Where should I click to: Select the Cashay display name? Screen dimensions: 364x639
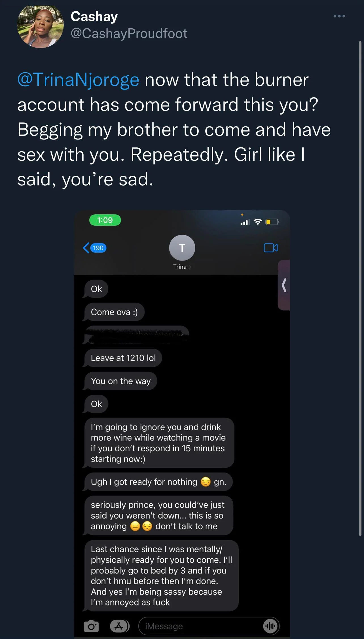(94, 16)
